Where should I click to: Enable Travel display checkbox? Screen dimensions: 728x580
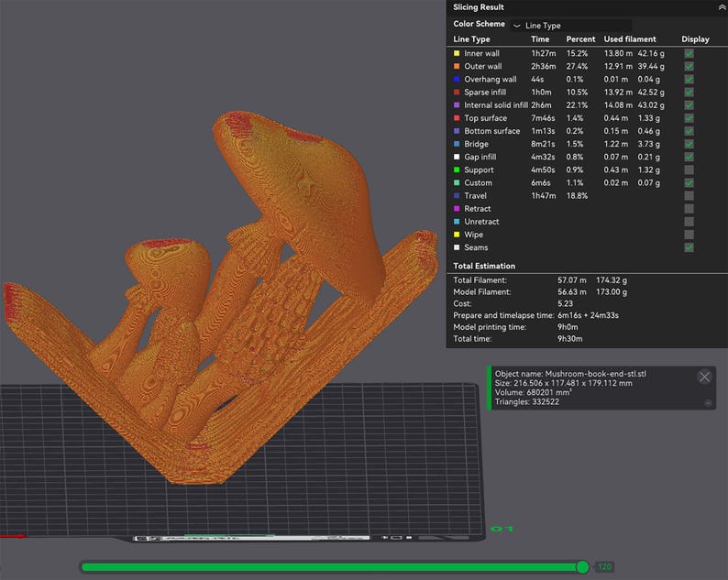(x=689, y=196)
